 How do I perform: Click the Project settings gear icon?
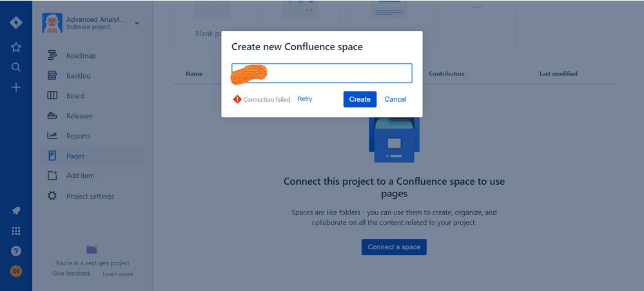52,196
